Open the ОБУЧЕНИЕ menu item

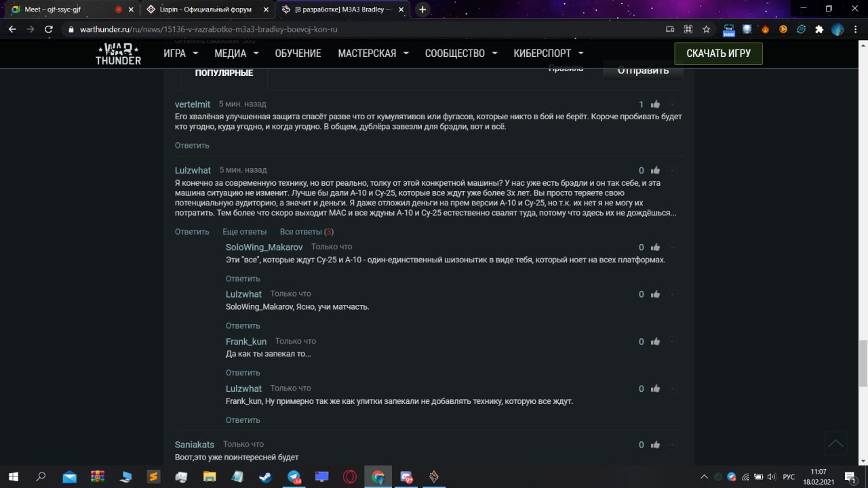(298, 54)
